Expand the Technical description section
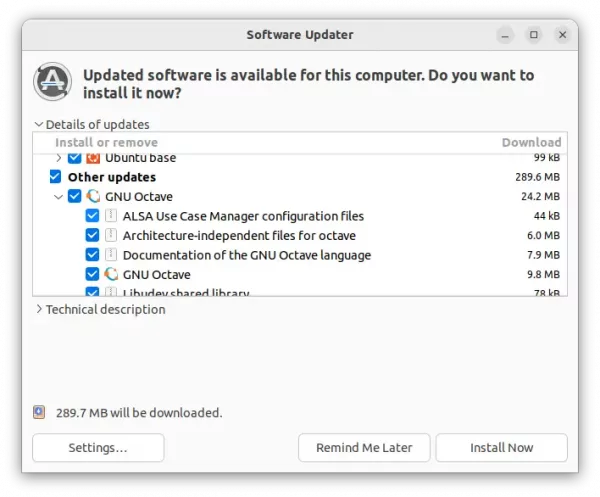 point(39,310)
